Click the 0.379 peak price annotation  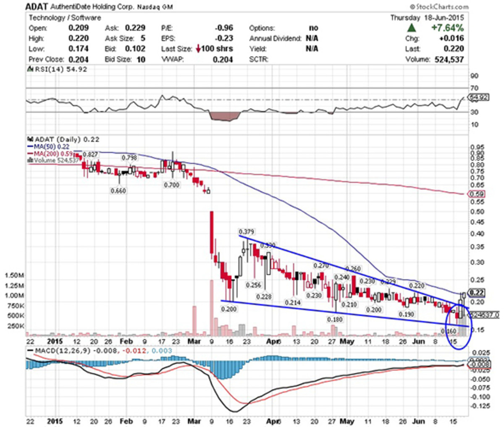point(246,232)
